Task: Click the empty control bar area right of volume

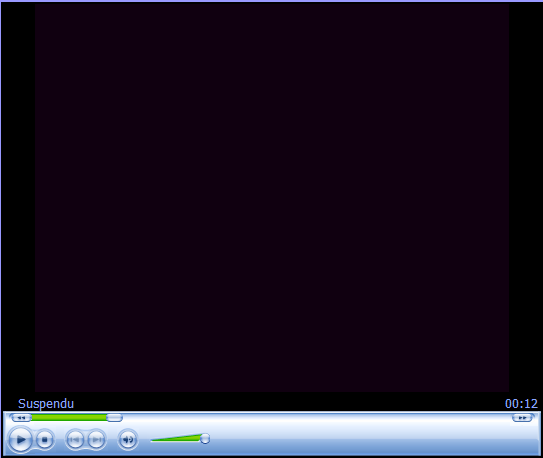Action: tap(374, 439)
